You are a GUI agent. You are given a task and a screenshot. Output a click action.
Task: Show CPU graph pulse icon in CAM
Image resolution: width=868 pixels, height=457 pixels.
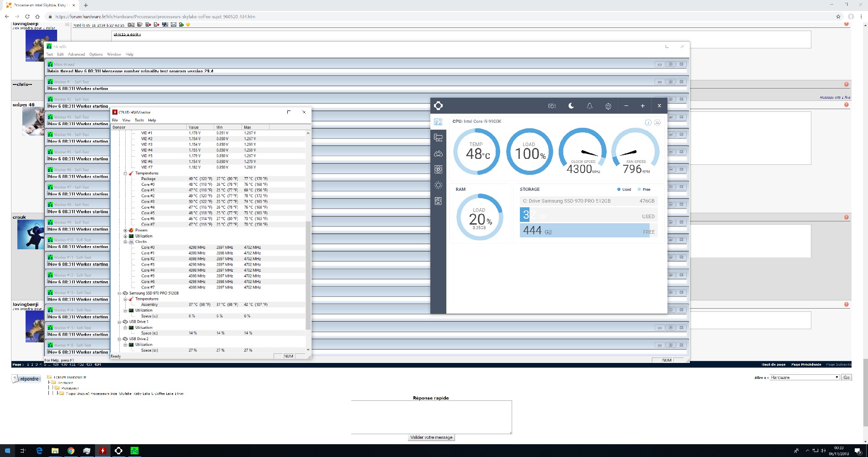coord(657,122)
